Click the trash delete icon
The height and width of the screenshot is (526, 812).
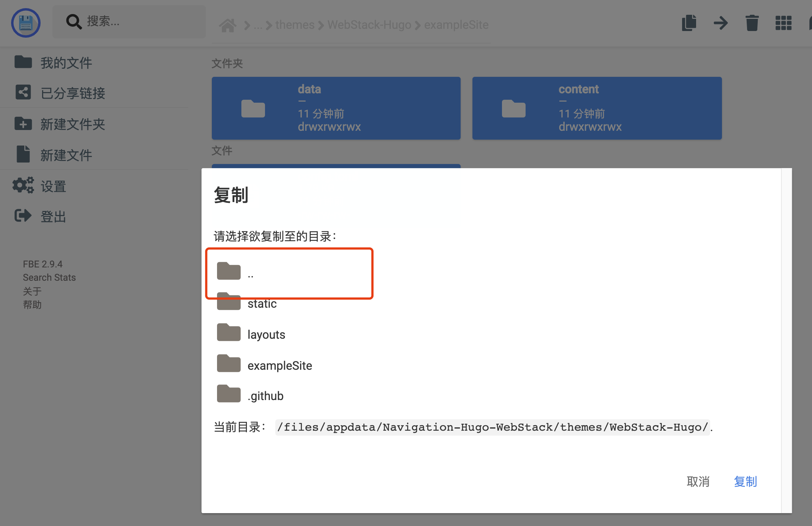click(752, 23)
